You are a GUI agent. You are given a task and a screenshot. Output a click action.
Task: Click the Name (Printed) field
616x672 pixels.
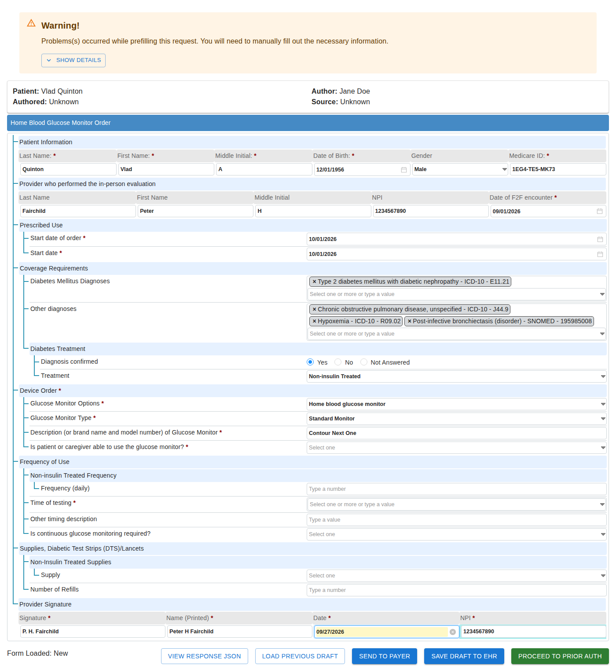pos(240,632)
